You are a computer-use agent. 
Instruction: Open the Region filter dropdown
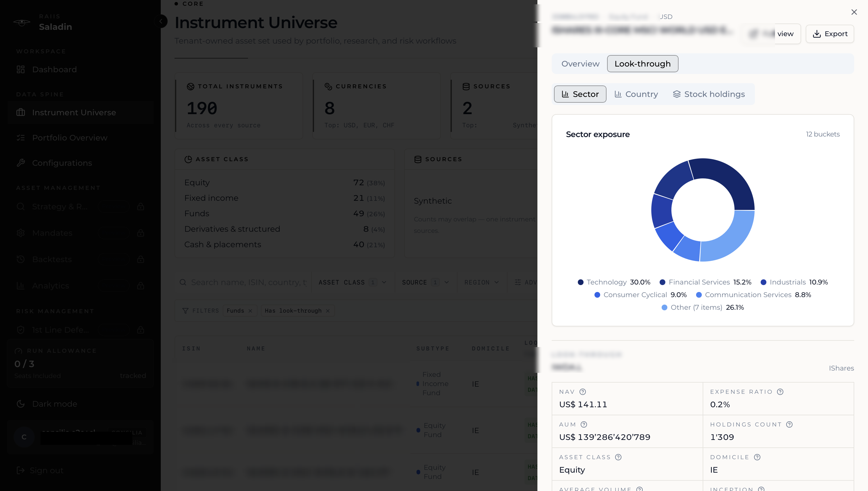482,282
